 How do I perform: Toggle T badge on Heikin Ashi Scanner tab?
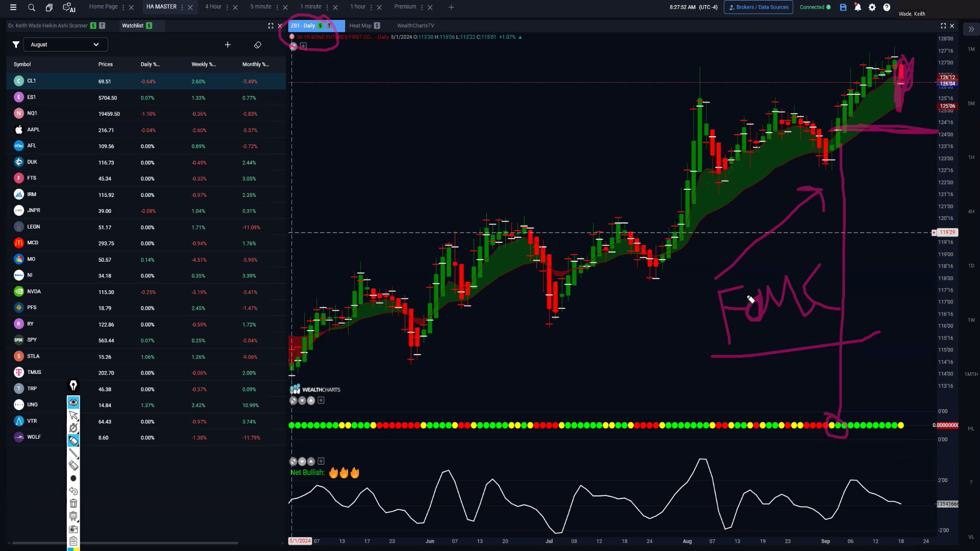(102, 26)
